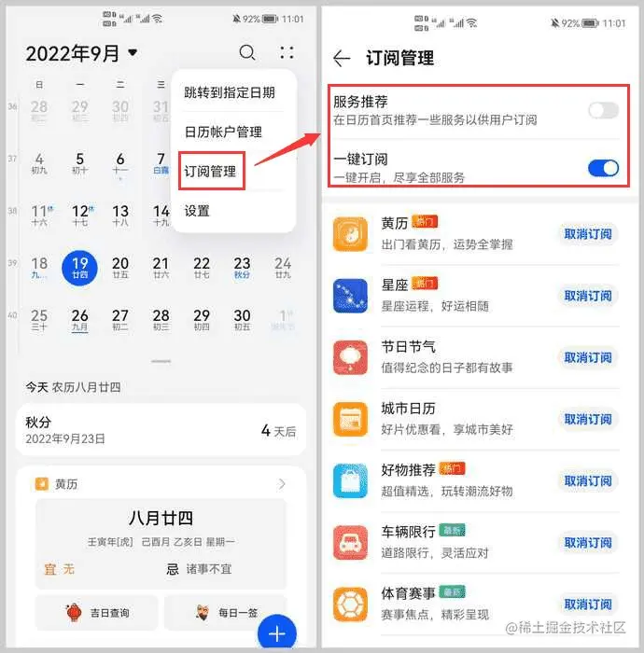Tap the 吉日查询 button
Viewport: 644px width, 653px height.
[x=97, y=613]
